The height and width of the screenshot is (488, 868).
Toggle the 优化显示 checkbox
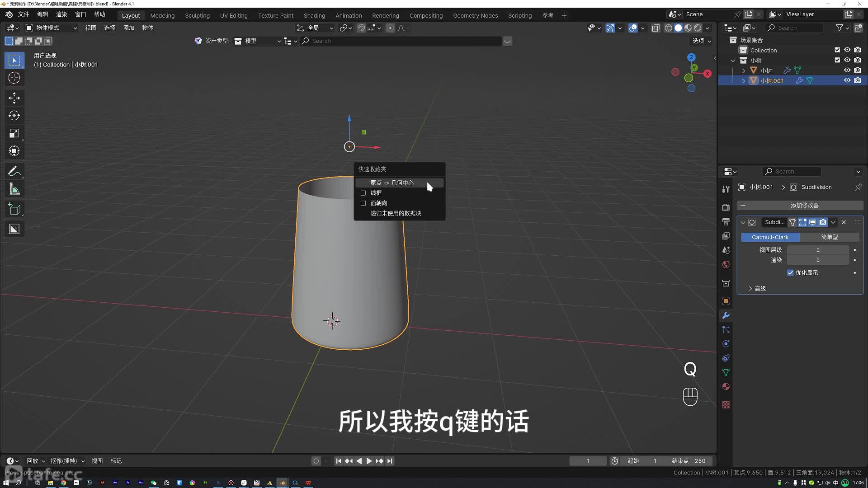pos(790,273)
